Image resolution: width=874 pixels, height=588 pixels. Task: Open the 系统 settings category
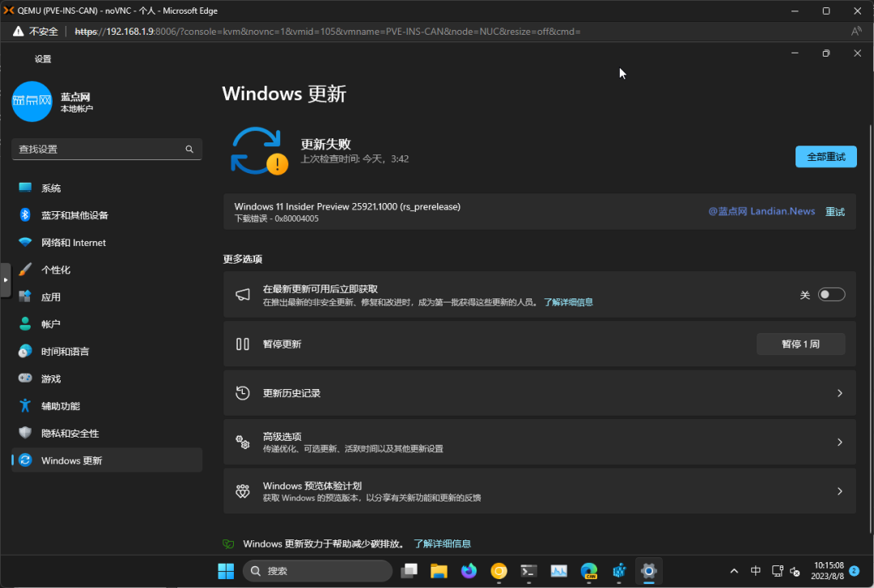[107, 188]
